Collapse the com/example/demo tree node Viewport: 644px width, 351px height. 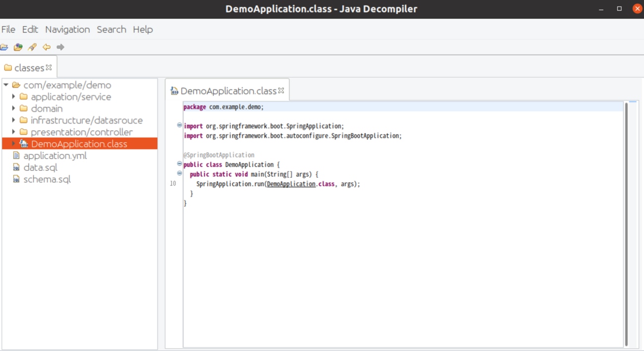[6, 85]
